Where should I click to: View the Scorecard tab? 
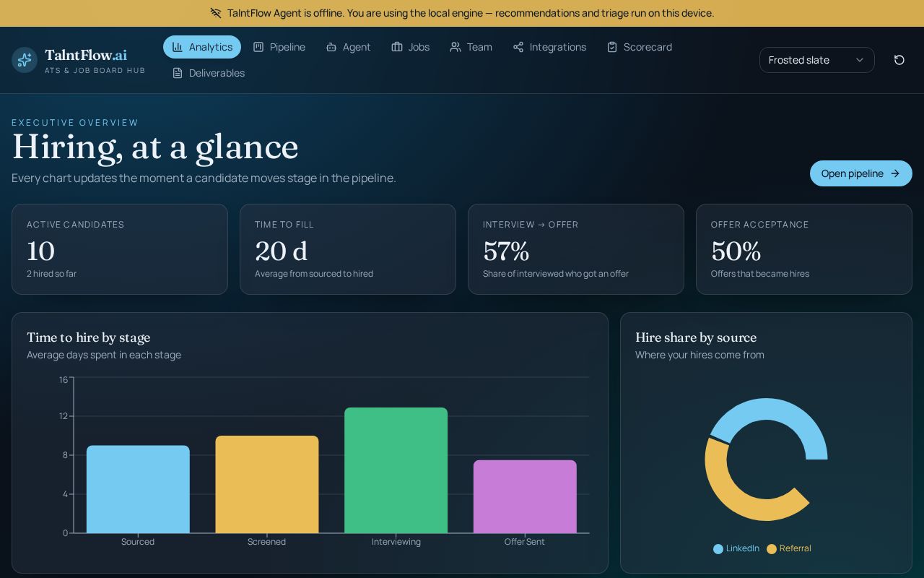pyautogui.click(x=640, y=47)
